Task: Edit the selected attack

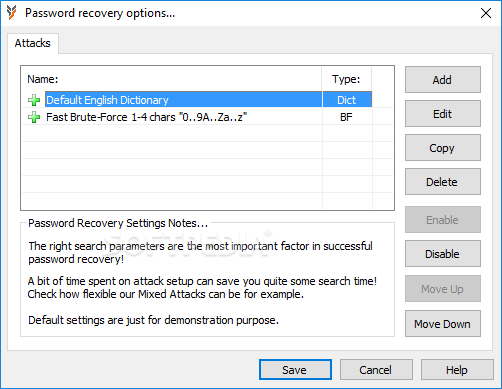Action: point(443,114)
